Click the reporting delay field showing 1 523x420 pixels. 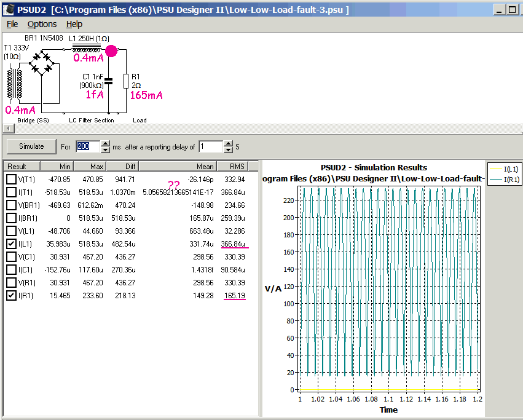pyautogui.click(x=211, y=146)
